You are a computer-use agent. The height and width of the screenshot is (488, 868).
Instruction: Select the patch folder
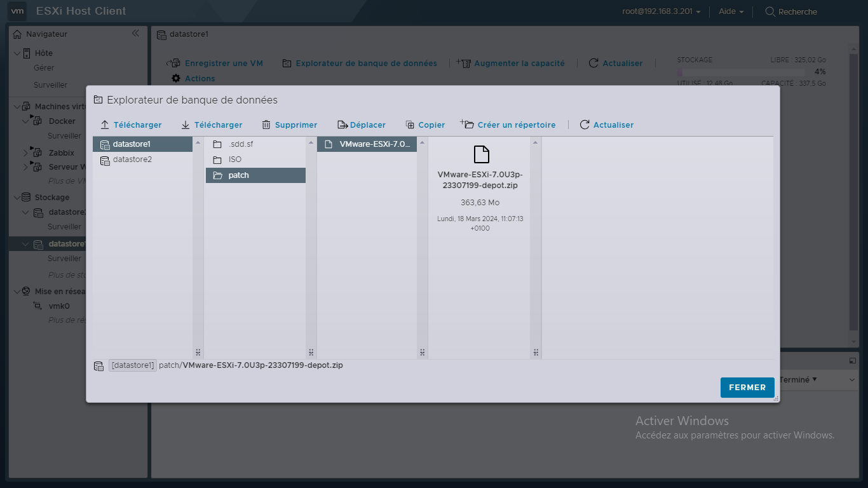(255, 175)
